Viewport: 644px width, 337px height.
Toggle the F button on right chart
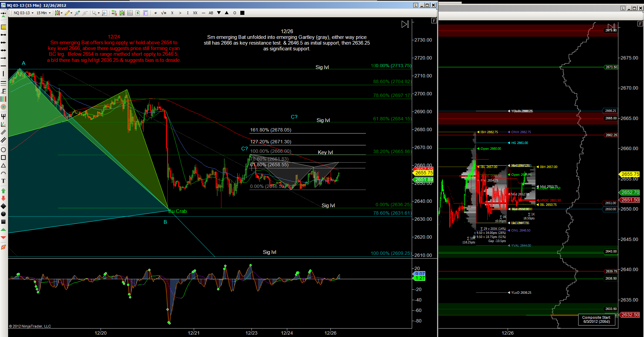[640, 24]
